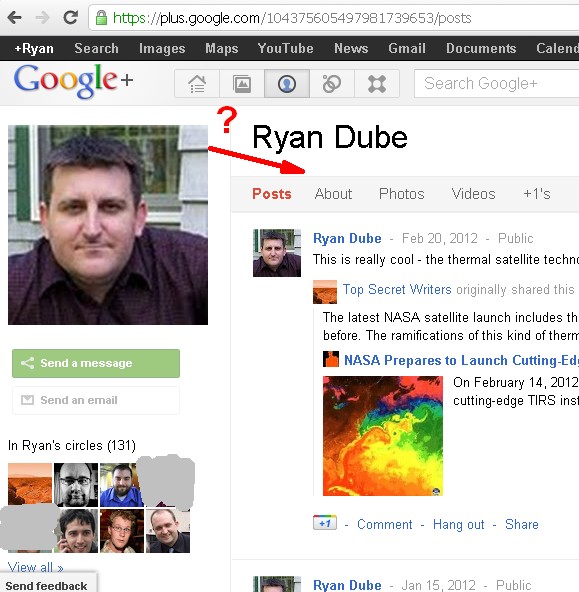The height and width of the screenshot is (592, 579).
Task: Click the Ryan Dube profile name heading
Action: (330, 137)
